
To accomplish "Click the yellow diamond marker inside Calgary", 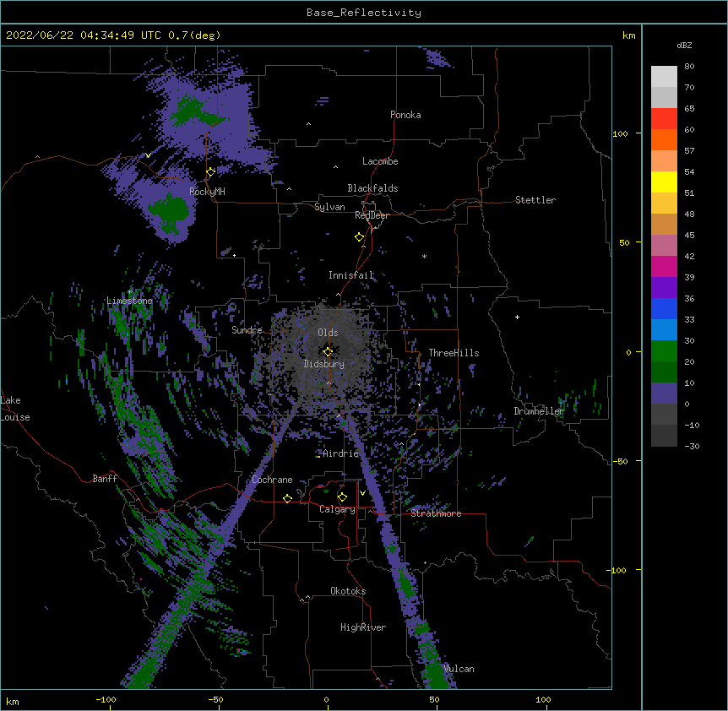I will coord(342,497).
